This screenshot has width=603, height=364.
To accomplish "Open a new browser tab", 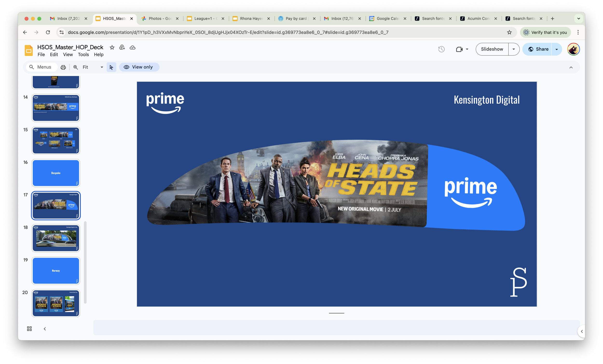I will pyautogui.click(x=552, y=19).
